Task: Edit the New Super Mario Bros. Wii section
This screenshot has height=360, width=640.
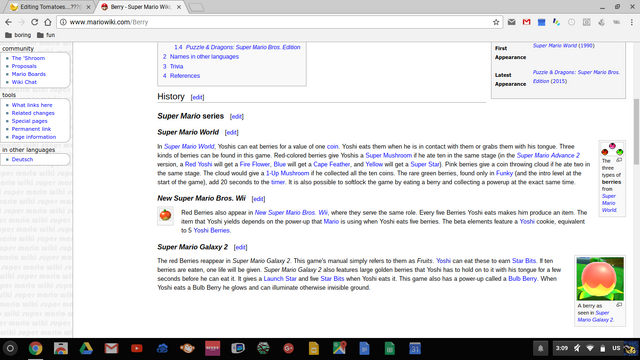Action: [258, 199]
